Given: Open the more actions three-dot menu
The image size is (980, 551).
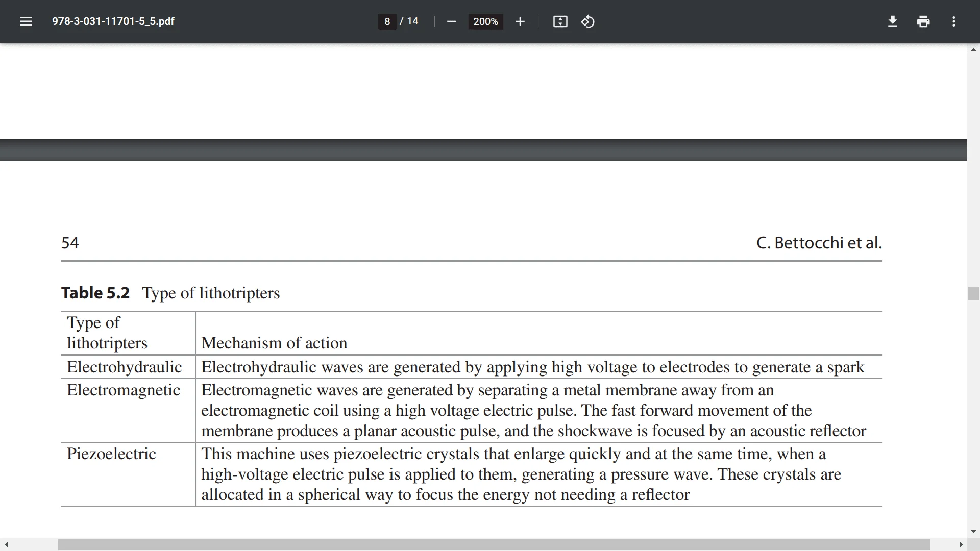Looking at the screenshot, I should [953, 21].
